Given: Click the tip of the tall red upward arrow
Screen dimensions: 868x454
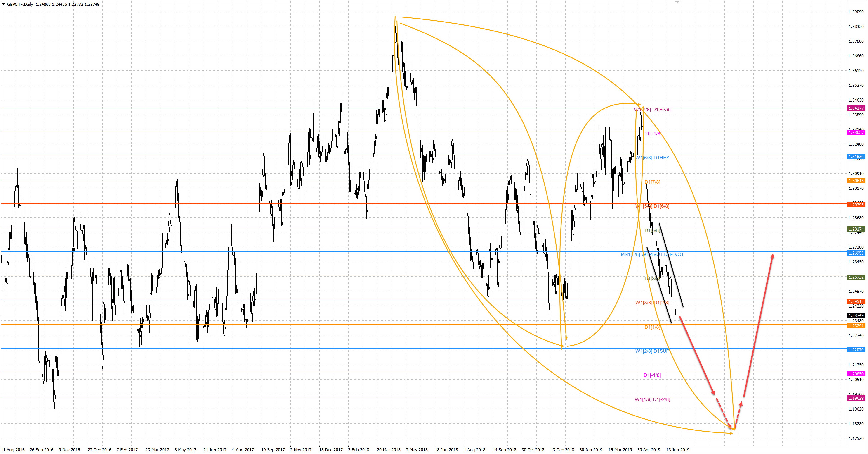Looking at the screenshot, I should coord(773,255).
